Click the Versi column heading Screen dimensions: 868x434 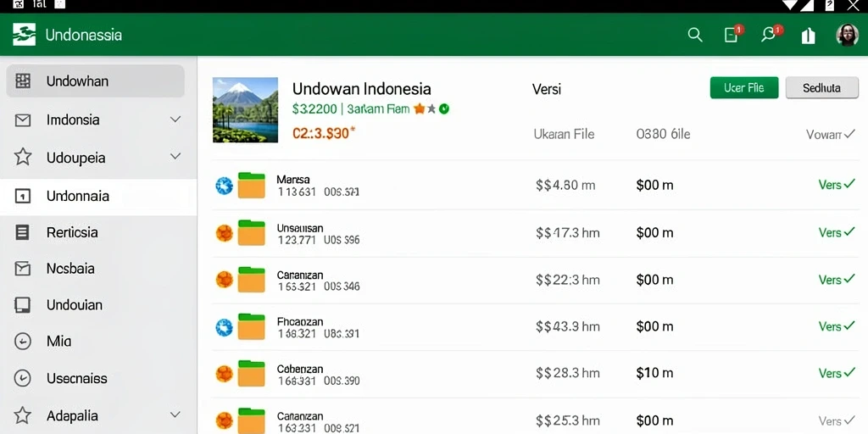click(547, 89)
